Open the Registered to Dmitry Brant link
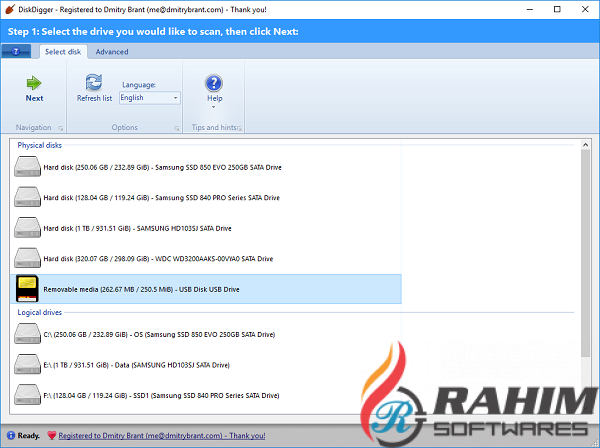This screenshot has width=600, height=448. tap(161, 435)
